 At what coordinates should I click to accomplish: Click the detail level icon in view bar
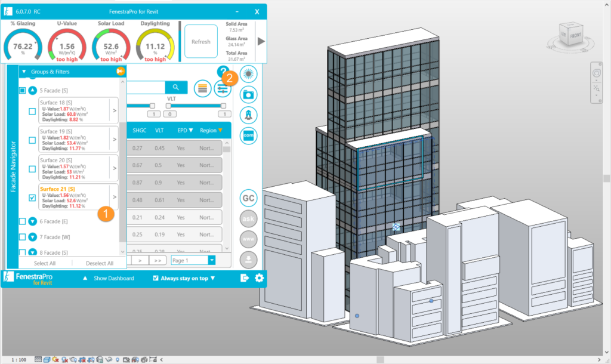38,359
